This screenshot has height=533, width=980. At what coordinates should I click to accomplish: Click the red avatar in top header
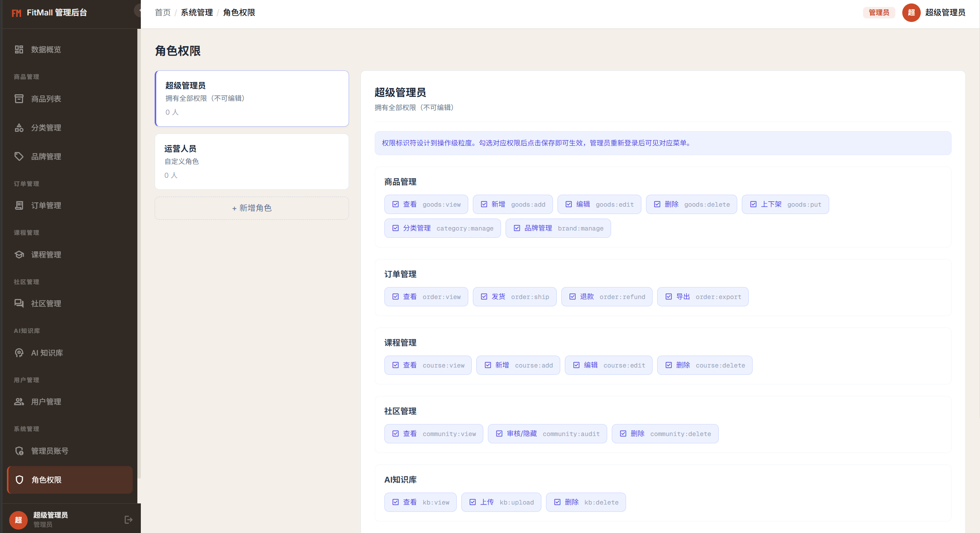[911, 13]
